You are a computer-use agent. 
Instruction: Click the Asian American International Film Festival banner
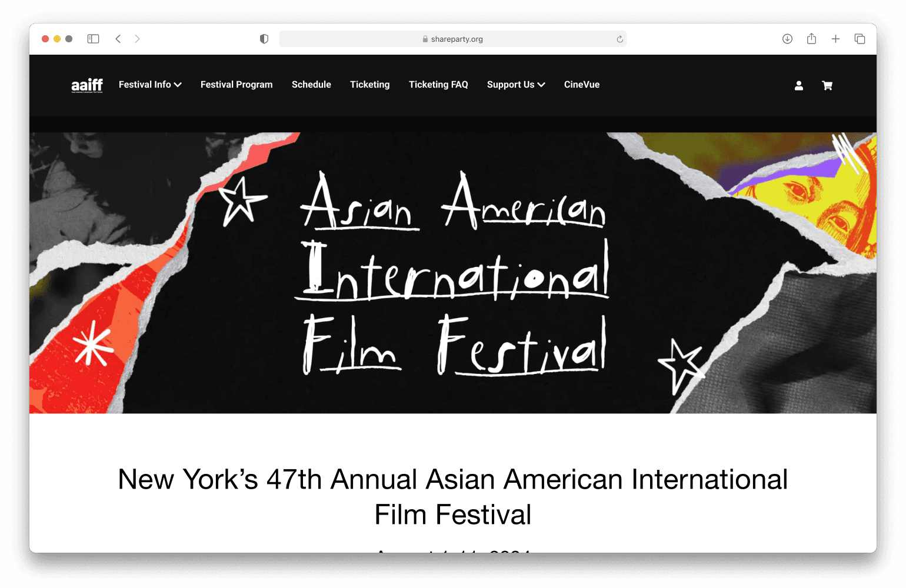click(x=453, y=273)
